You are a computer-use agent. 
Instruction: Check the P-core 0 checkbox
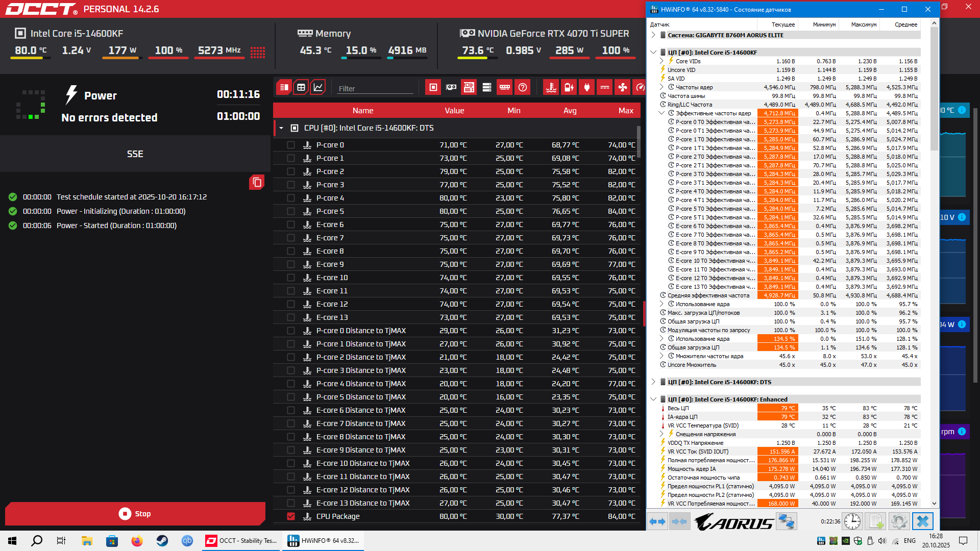click(291, 145)
